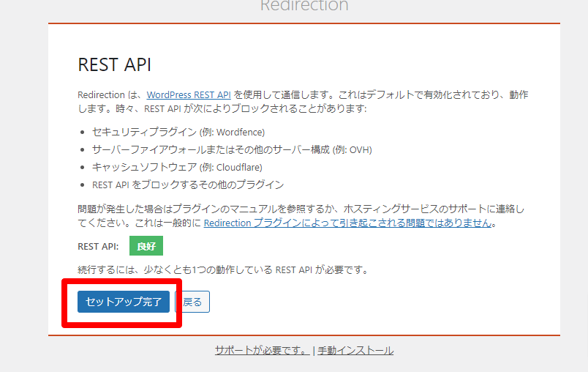Open the WordPress REST API link
The width and height of the screenshot is (588, 372).
[189, 95]
